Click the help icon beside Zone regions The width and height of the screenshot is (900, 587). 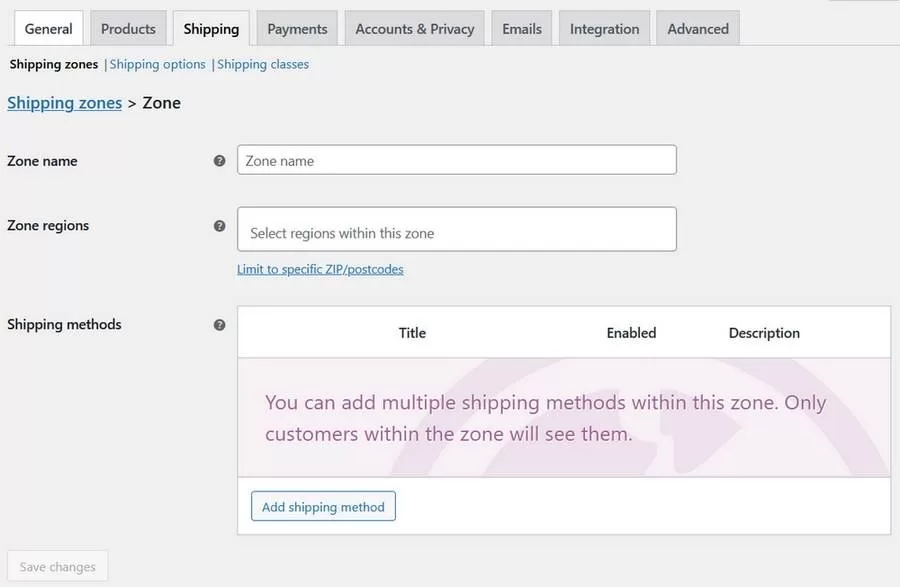click(x=220, y=226)
